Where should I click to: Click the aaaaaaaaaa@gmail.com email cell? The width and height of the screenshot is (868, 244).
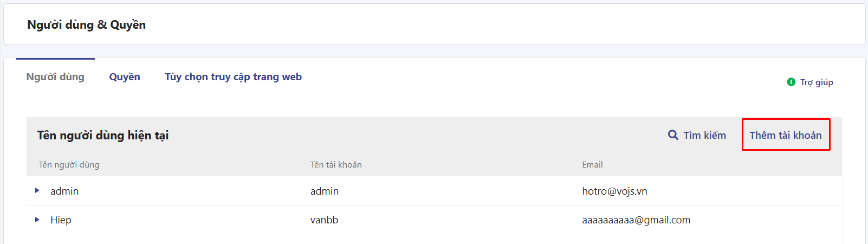click(636, 220)
